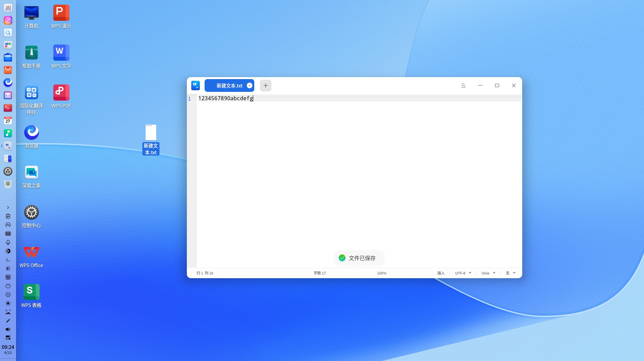Open WPS 演示 desktop icon
This screenshot has width=644, height=361.
click(61, 17)
